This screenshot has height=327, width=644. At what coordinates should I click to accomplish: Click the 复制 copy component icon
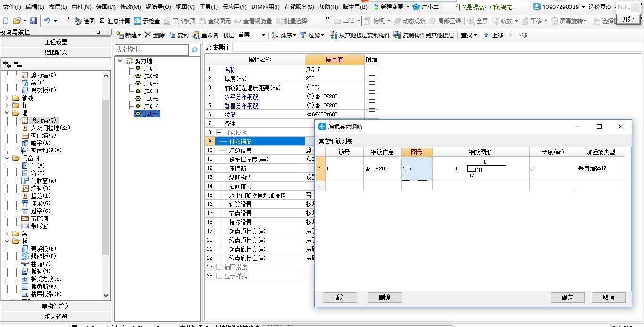tap(171, 35)
